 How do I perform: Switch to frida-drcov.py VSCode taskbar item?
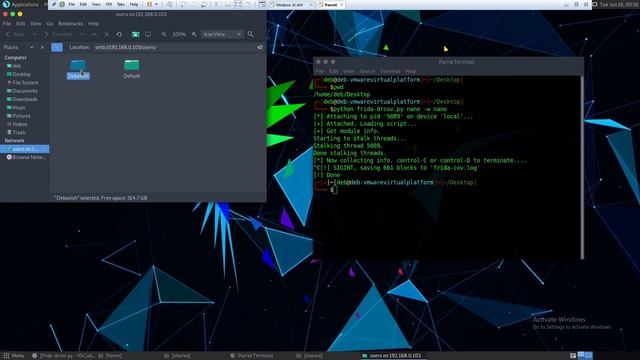coord(63,356)
